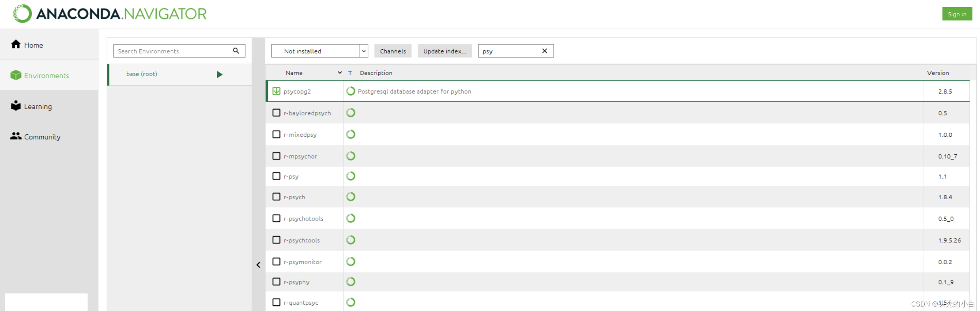Screen dimensions: 980x311
Task: Select the base (root) environment
Action: (180, 74)
